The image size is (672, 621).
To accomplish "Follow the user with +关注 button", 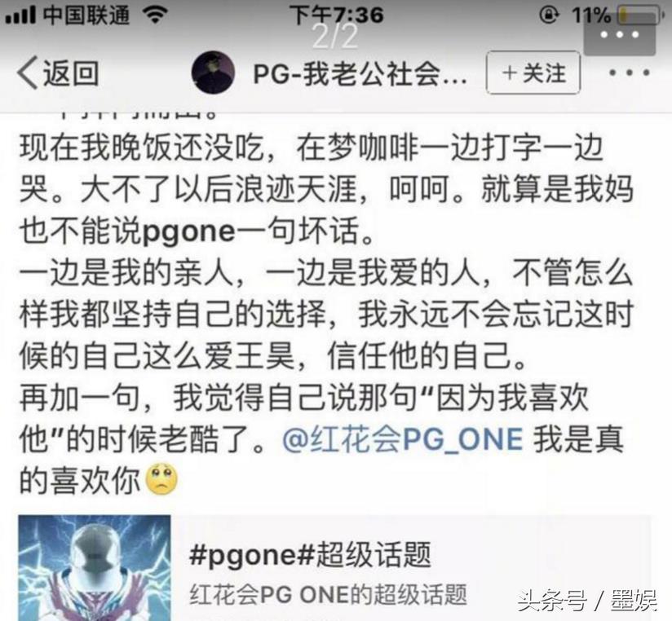I will (533, 73).
